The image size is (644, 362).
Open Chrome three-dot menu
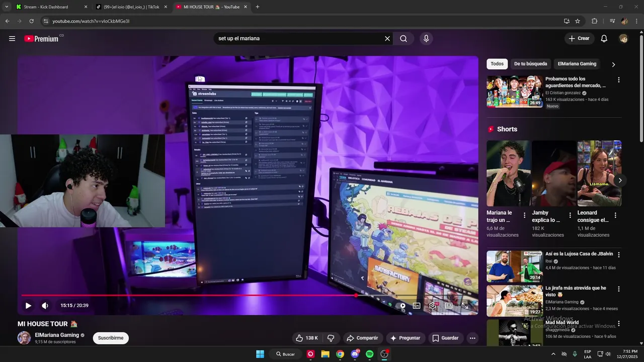pos(637,21)
